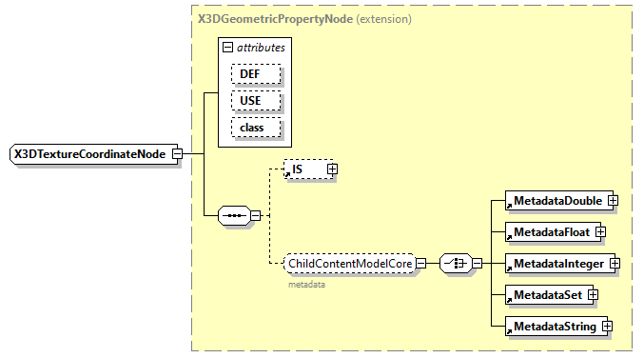The width and height of the screenshot is (644, 358).
Task: Expand the MetadataDouble element
Action: tap(613, 200)
